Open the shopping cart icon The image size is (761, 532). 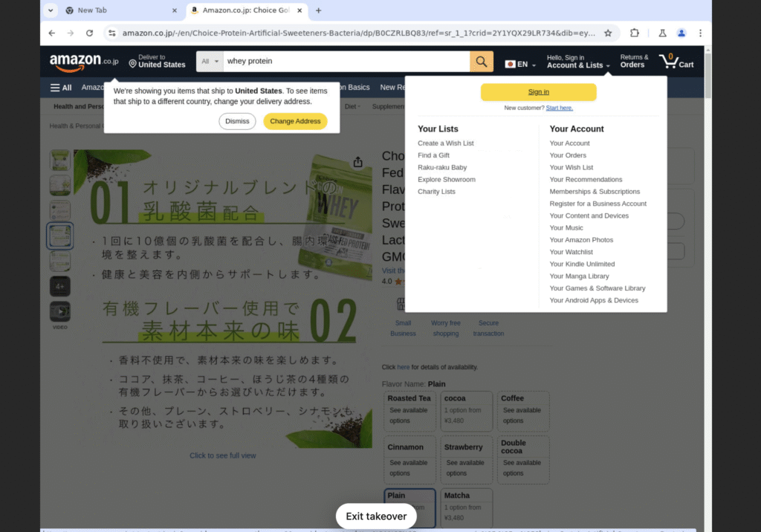tap(676, 62)
